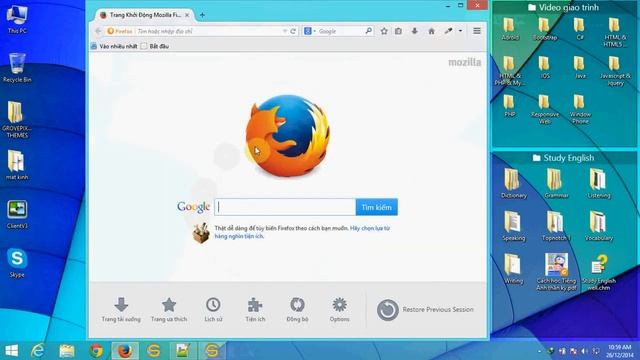The image size is (640, 360).
Task: Open a new tab with the plus button
Action: (202, 15)
